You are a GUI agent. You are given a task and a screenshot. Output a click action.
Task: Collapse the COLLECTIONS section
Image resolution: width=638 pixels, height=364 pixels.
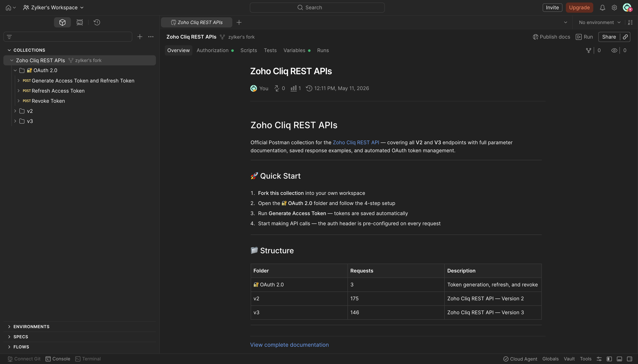click(9, 50)
